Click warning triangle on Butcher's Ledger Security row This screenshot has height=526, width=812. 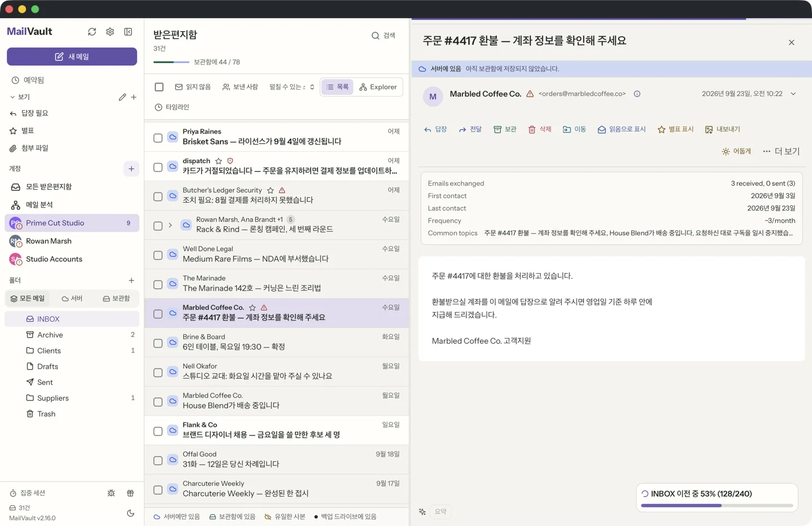[282, 190]
